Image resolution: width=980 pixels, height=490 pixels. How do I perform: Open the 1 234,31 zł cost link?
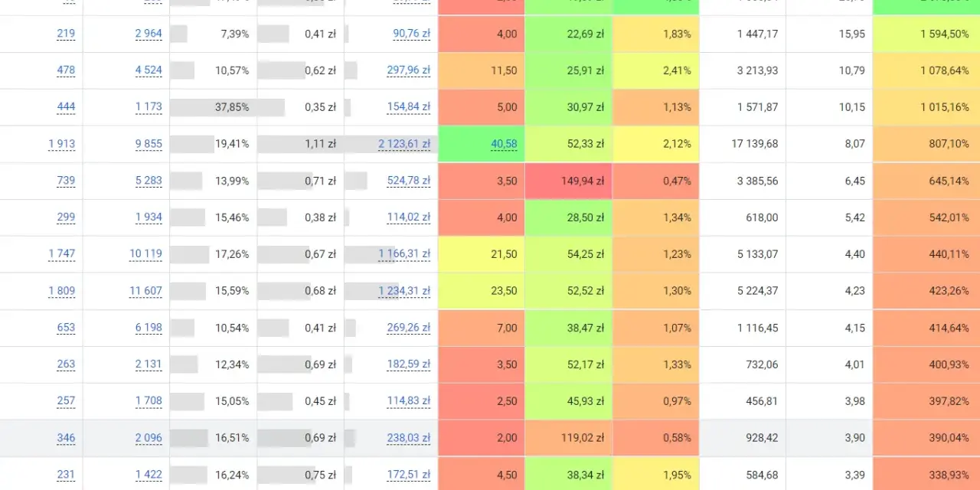404,291
